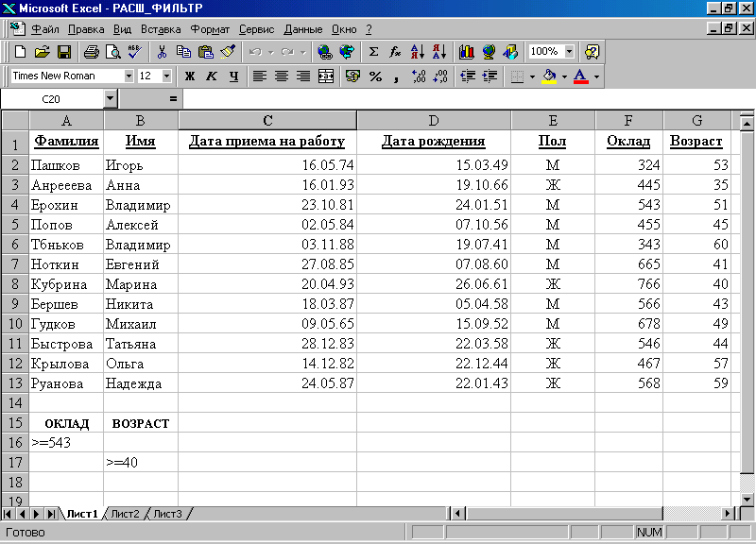Open Print Preview magnifier icon
This screenshot has height=544, width=756.
point(112,52)
